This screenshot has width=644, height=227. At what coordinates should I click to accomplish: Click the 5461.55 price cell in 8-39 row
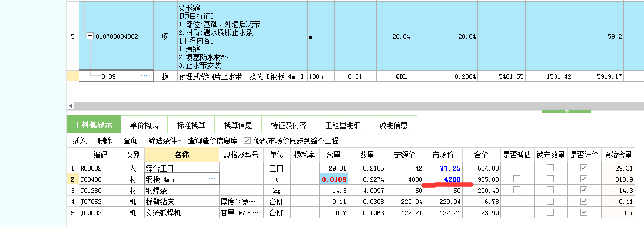[502, 76]
